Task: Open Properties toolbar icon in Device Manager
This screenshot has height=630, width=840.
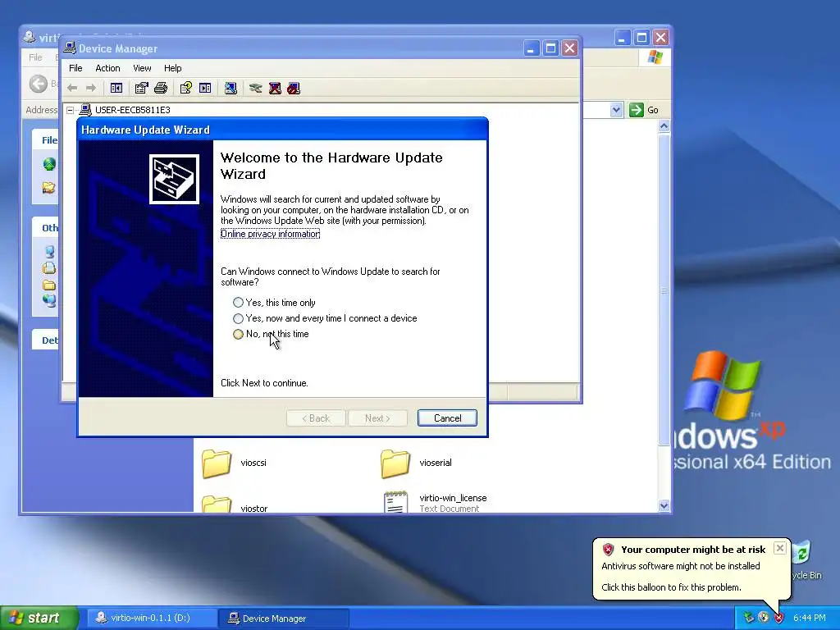Action: (141, 88)
